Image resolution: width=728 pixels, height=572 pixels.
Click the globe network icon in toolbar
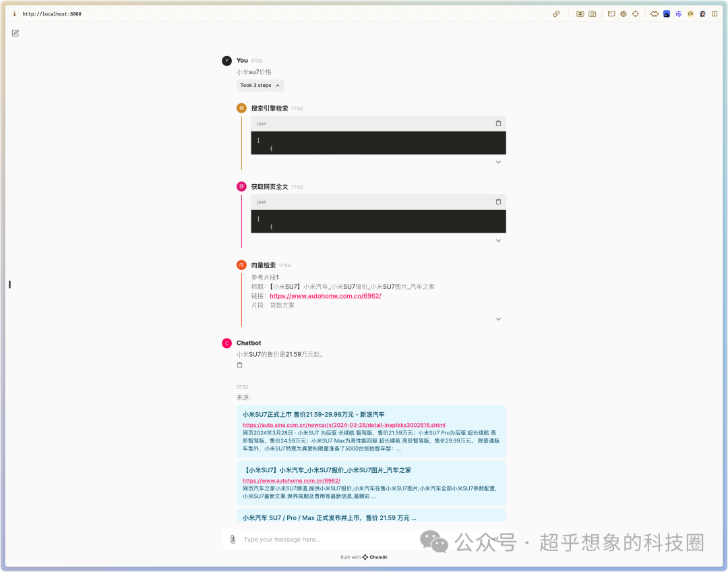[x=624, y=14]
